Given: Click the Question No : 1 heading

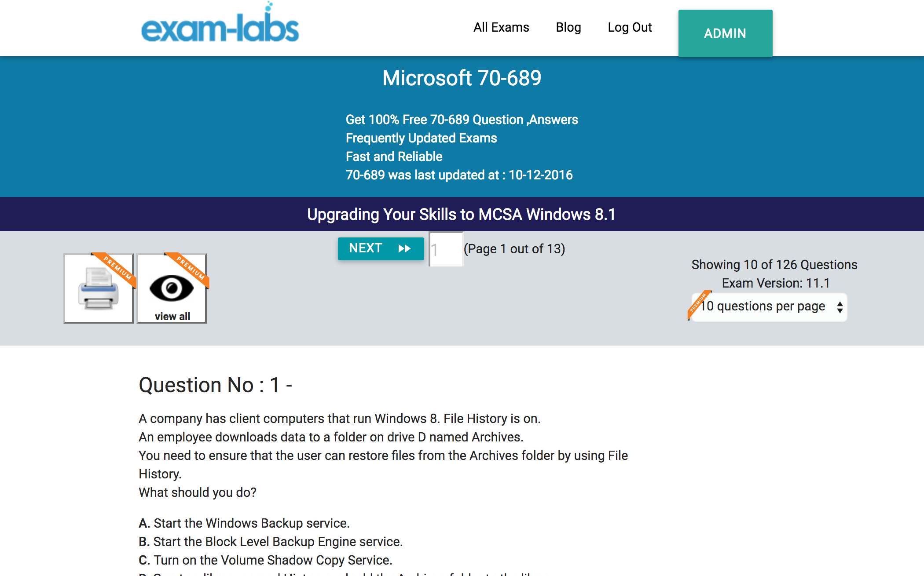Looking at the screenshot, I should point(216,385).
